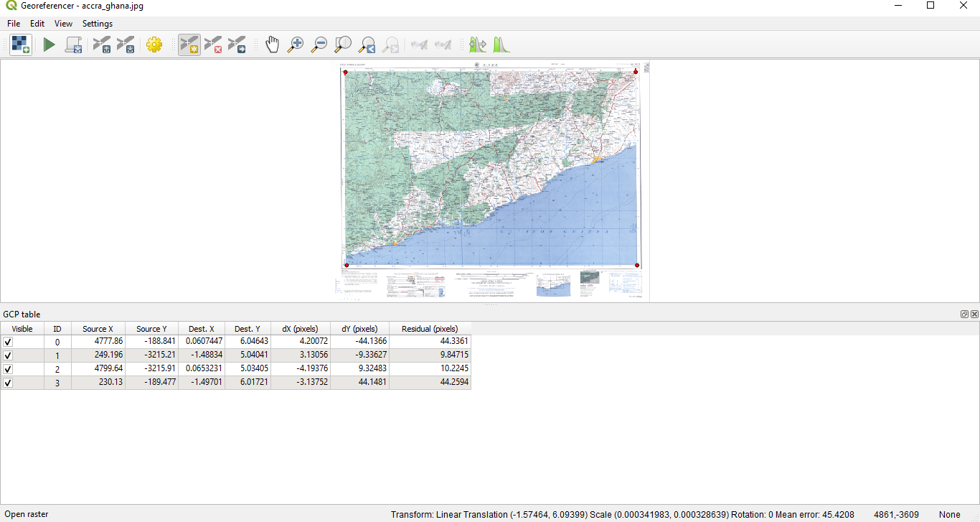Image resolution: width=980 pixels, height=522 pixels.
Task: Click the float GCP table panel icon
Action: pyautogui.click(x=965, y=314)
